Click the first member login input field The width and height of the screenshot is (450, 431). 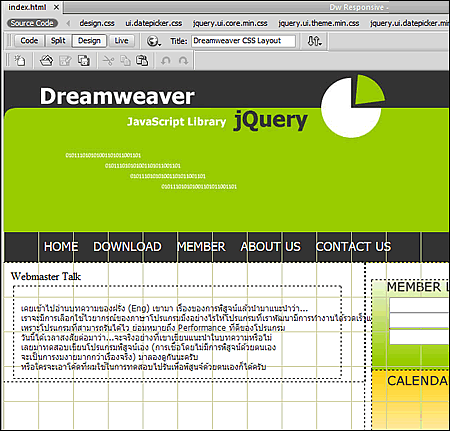click(x=419, y=305)
